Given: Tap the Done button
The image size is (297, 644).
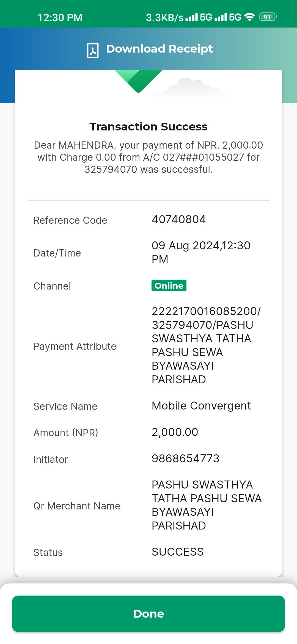Looking at the screenshot, I should [148, 614].
